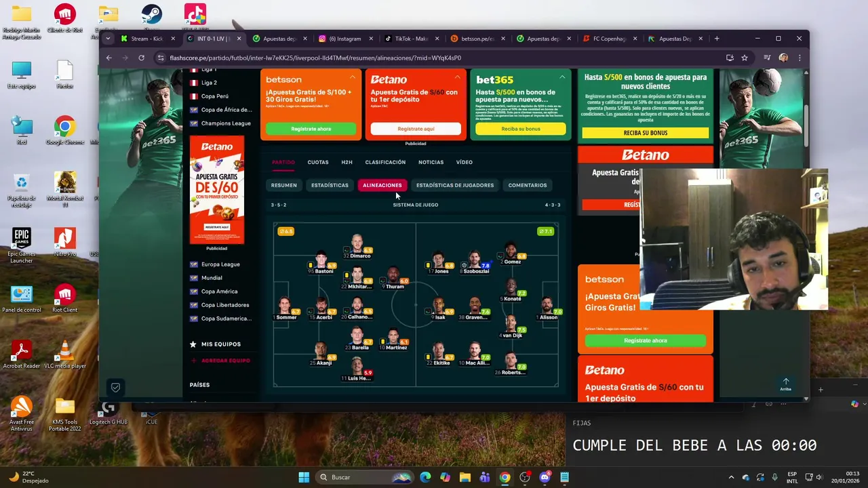Click the page vertical scrollbar
The image size is (868, 488).
806,126
